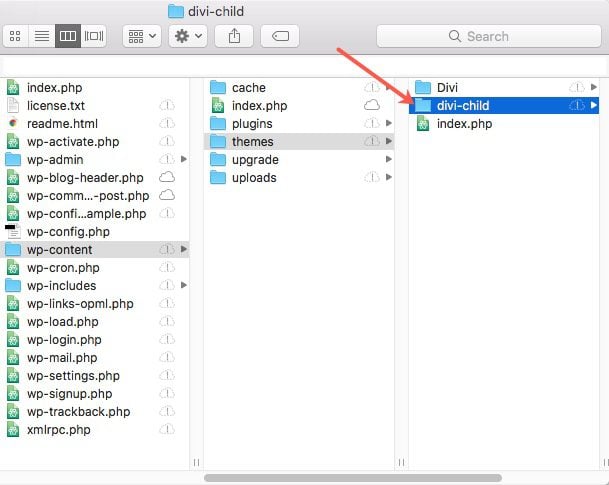Open the arrange-by grouping dropdown
609x485 pixels.
pos(141,36)
